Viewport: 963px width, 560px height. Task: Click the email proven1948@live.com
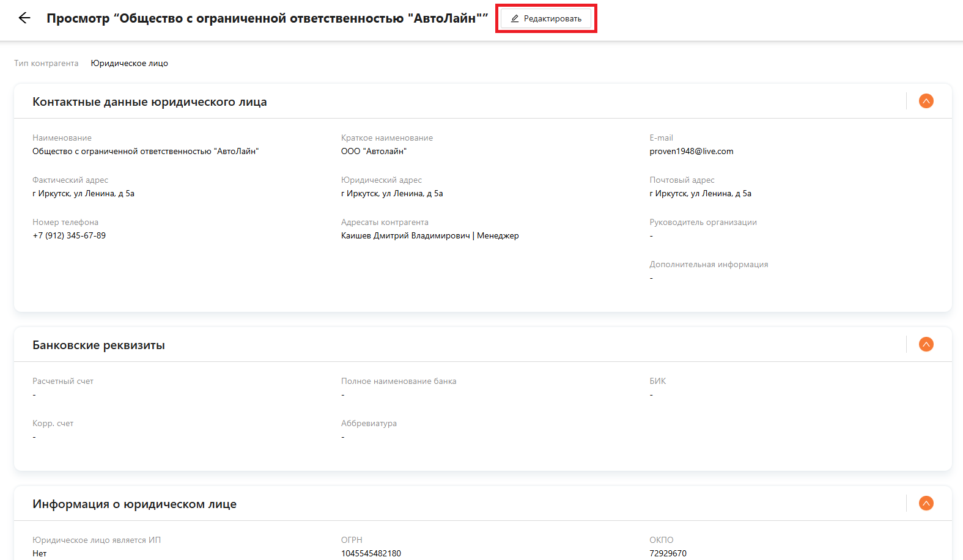pos(691,151)
